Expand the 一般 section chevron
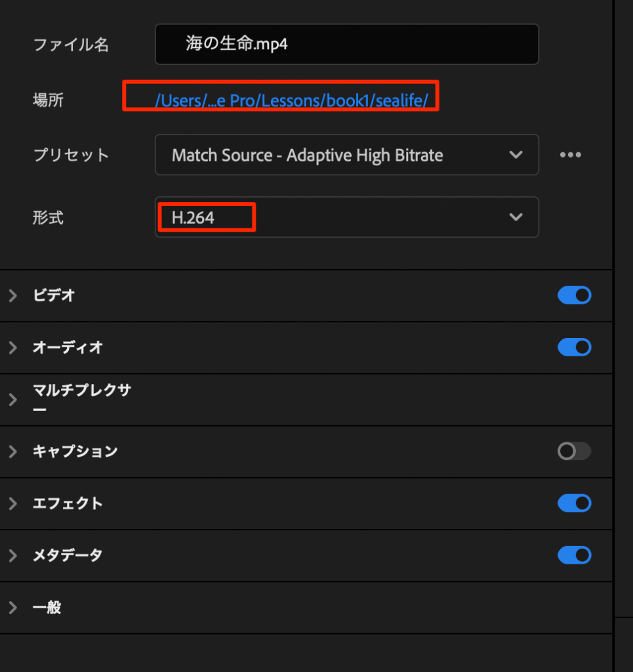 click(x=12, y=608)
